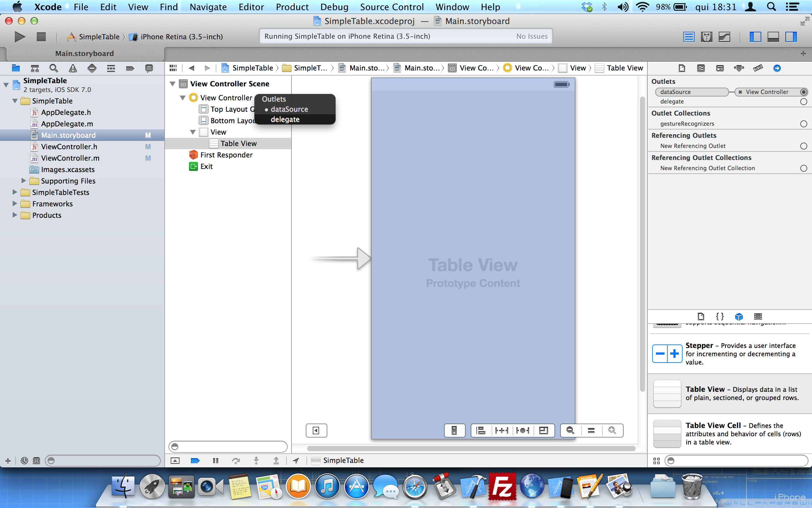Open the Find navigator

pyautogui.click(x=54, y=68)
